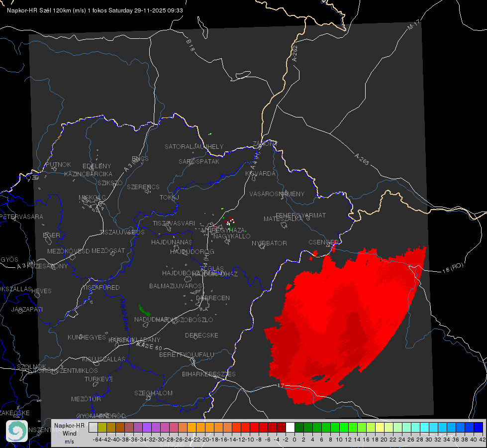Pick the white swatch in wind legend
487x448 pixels.
(290, 428)
